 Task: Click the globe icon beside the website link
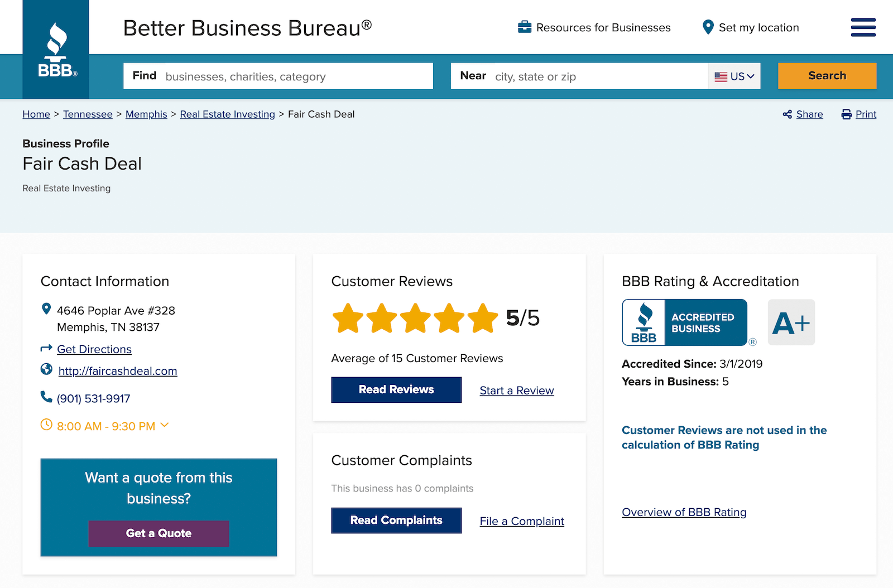(46, 369)
